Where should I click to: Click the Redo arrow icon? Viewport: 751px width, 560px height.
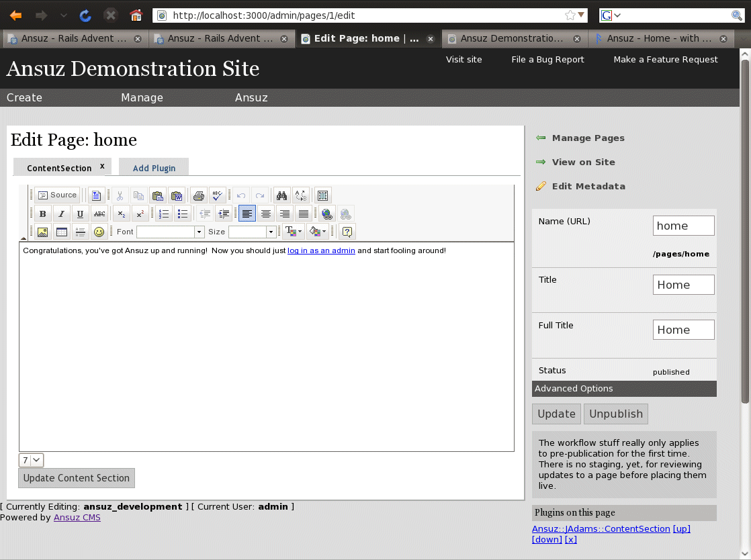[x=259, y=195]
